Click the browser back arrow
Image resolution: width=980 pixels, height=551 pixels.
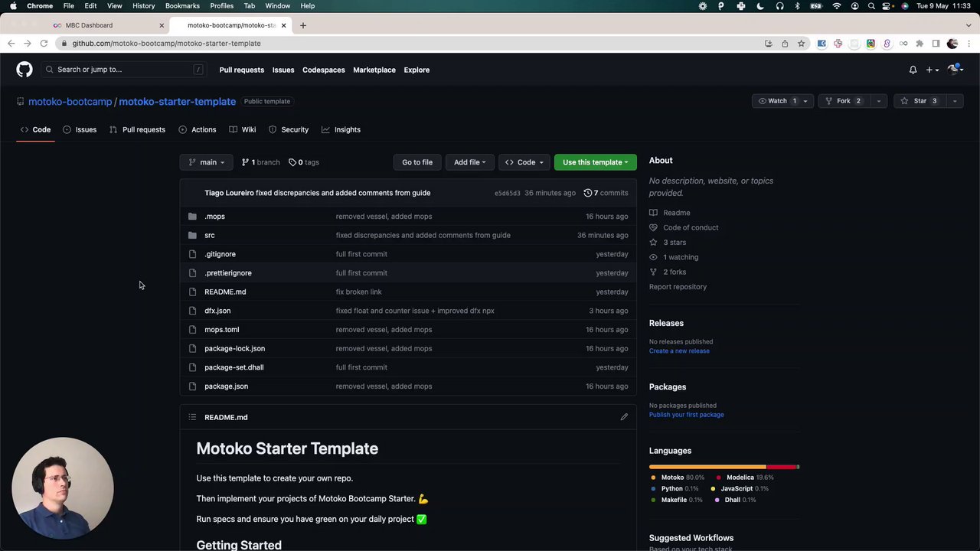(x=11, y=44)
